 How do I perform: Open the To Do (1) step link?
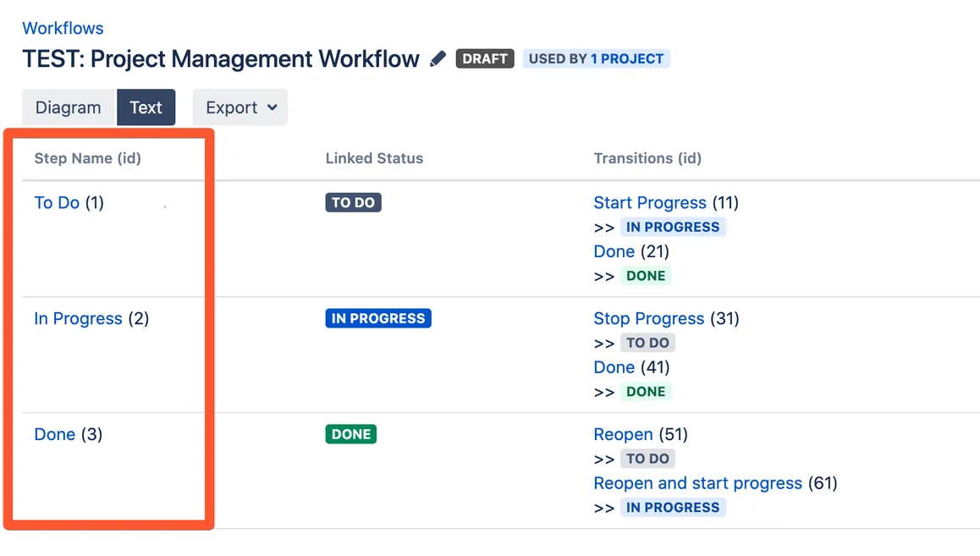pyautogui.click(x=57, y=202)
